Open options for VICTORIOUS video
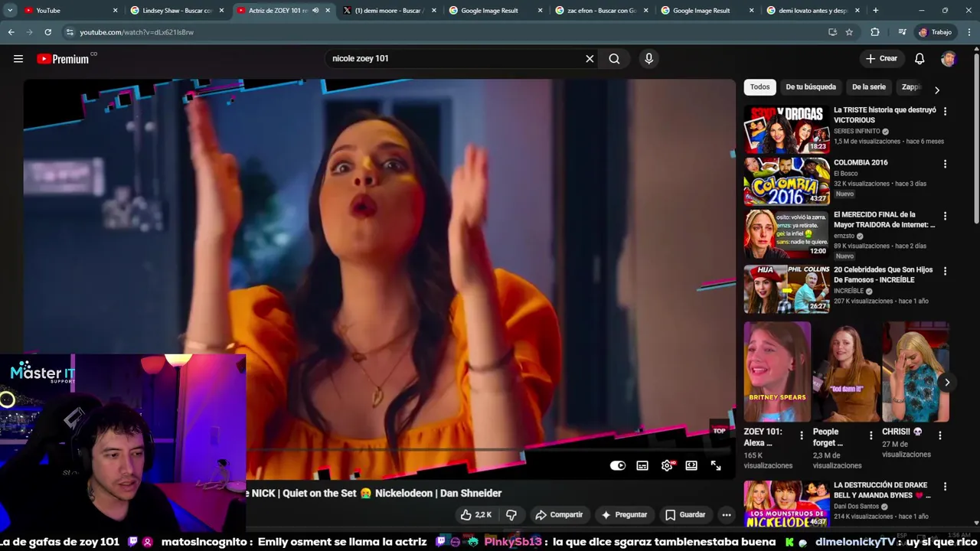 [945, 111]
